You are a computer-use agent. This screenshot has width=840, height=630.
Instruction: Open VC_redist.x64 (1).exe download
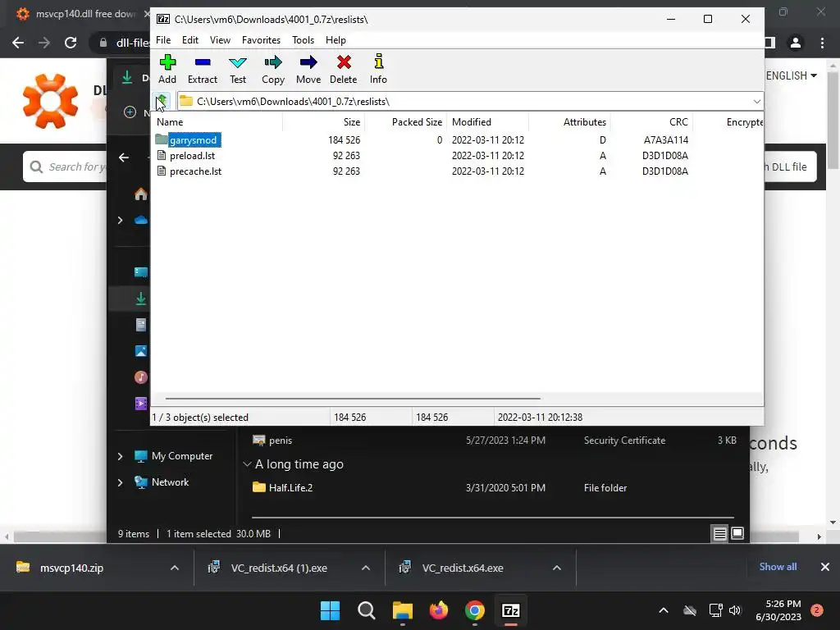click(x=279, y=568)
